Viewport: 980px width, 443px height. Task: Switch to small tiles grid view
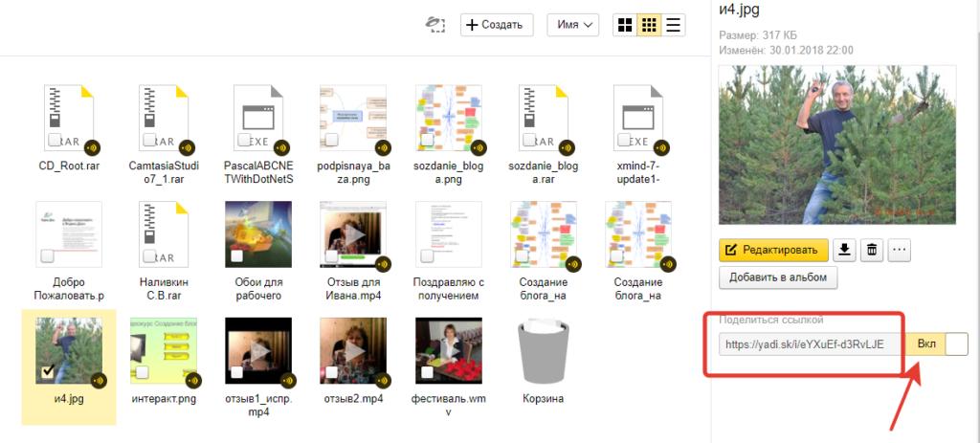pos(649,25)
